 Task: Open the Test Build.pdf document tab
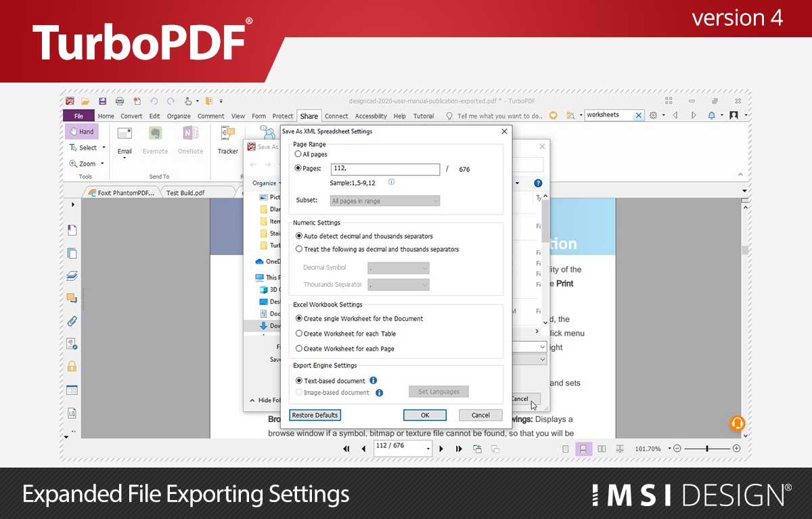[x=185, y=193]
